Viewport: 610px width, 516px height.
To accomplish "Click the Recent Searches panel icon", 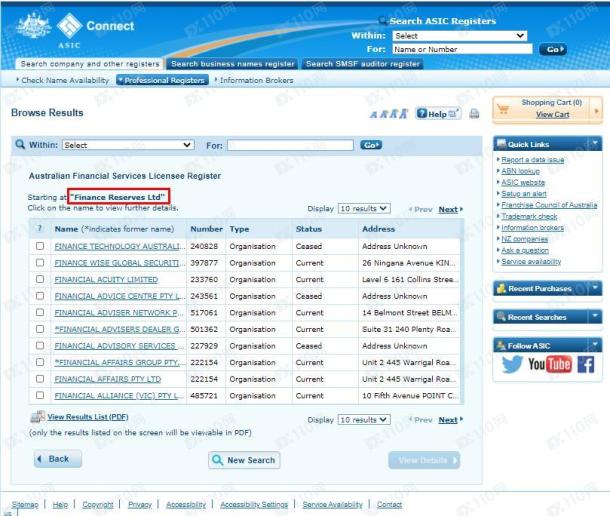I will (x=501, y=317).
